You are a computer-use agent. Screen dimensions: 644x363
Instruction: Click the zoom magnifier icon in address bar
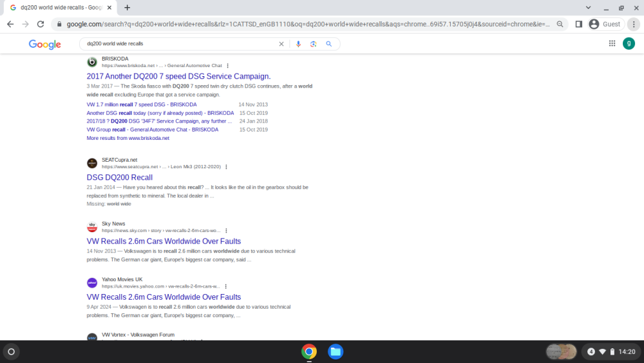point(560,25)
